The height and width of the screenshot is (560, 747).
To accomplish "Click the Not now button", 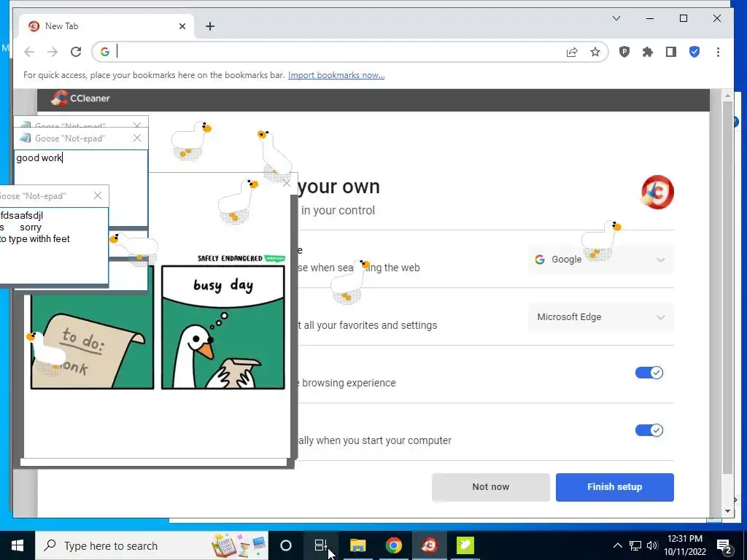I will point(491,486).
